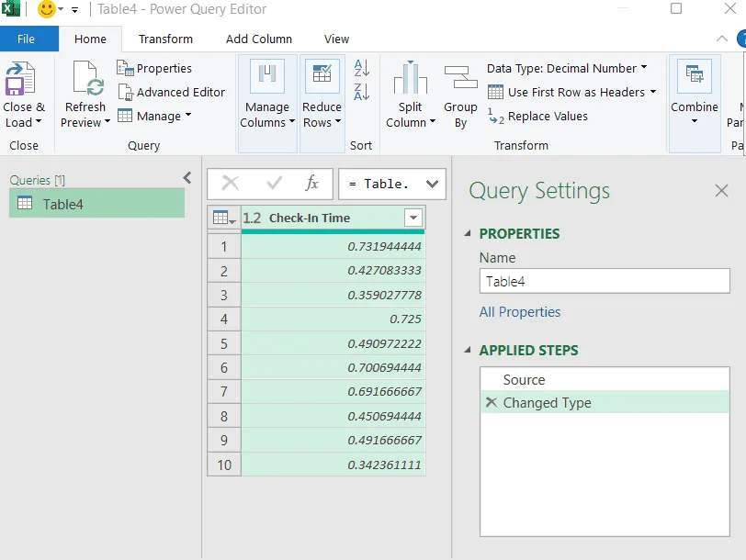Select row number 1 header
This screenshot has width=746, height=560.
coord(224,247)
